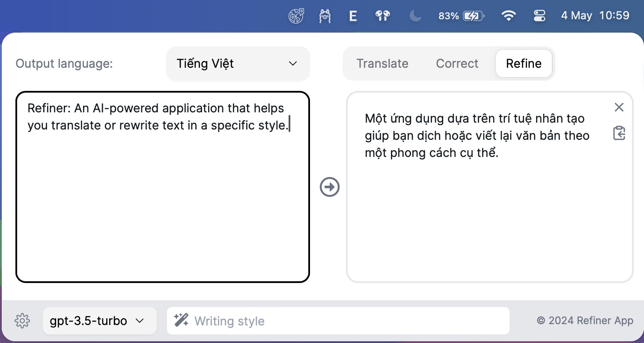The width and height of the screenshot is (644, 343).
Task: Click inside the source text input box
Action: [x=163, y=187]
